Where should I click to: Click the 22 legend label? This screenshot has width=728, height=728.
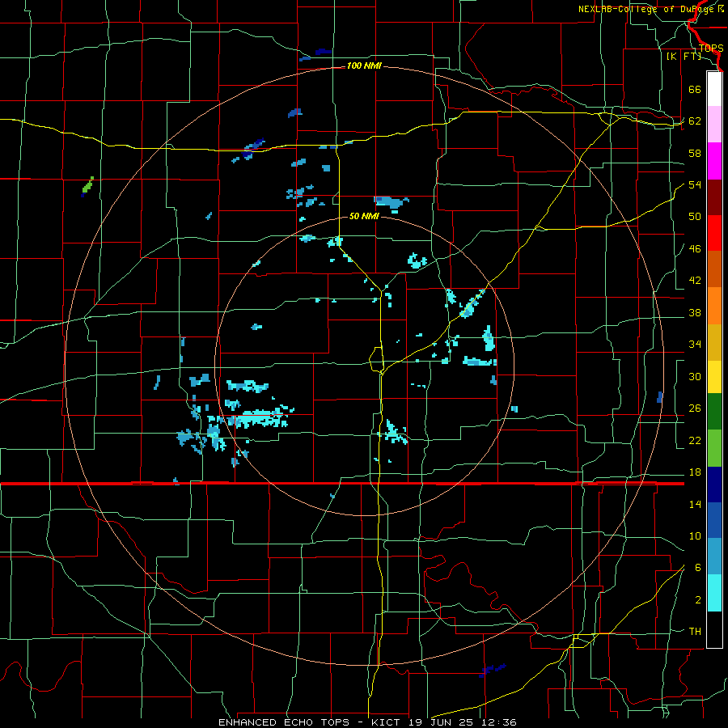(x=695, y=440)
